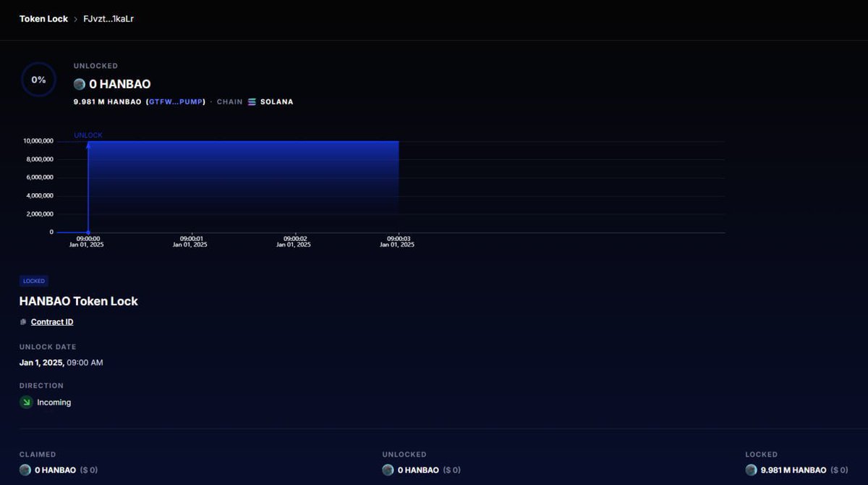Click the token icon beside UNLOCKED 0 HANBAO at the bottom
The width and height of the screenshot is (868, 485).
tap(388, 470)
